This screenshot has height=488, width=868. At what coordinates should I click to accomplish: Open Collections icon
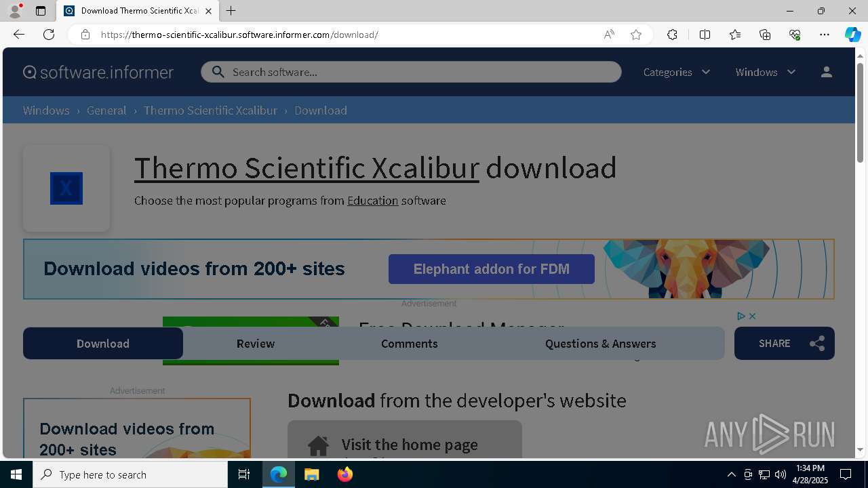coord(765,35)
